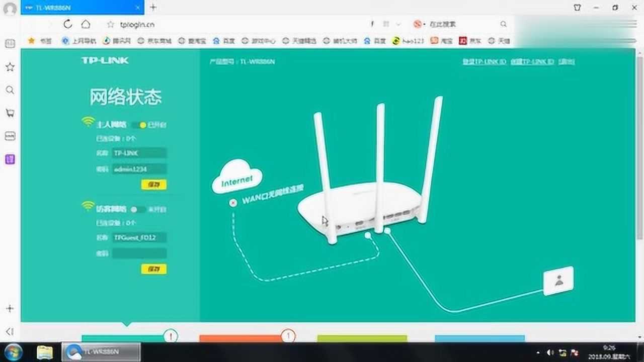Click the taskbar clock and date

tap(610, 352)
